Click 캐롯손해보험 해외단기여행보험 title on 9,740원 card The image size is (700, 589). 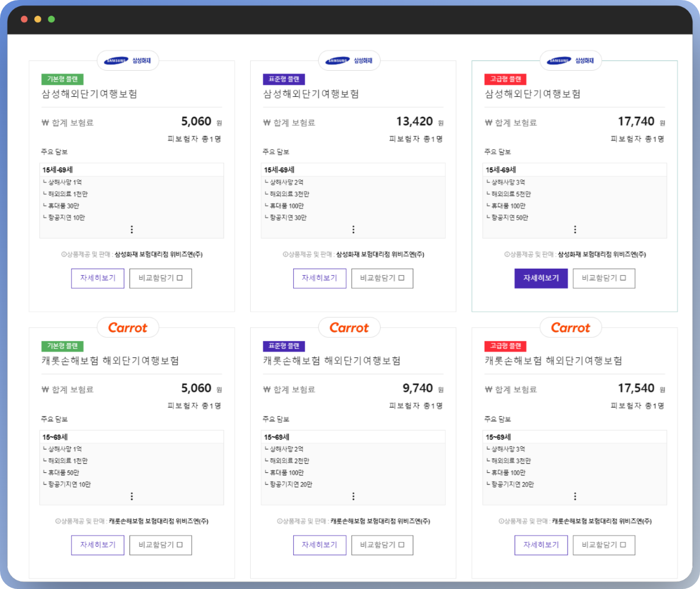point(332,361)
